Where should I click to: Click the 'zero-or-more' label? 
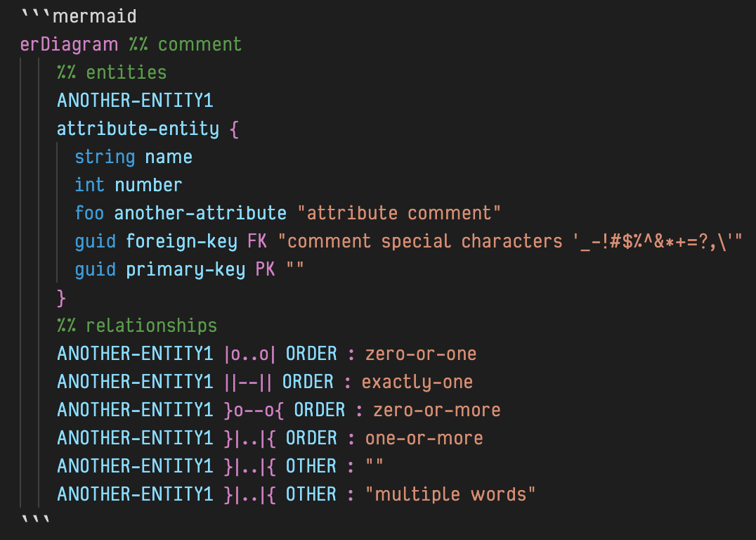pos(437,410)
